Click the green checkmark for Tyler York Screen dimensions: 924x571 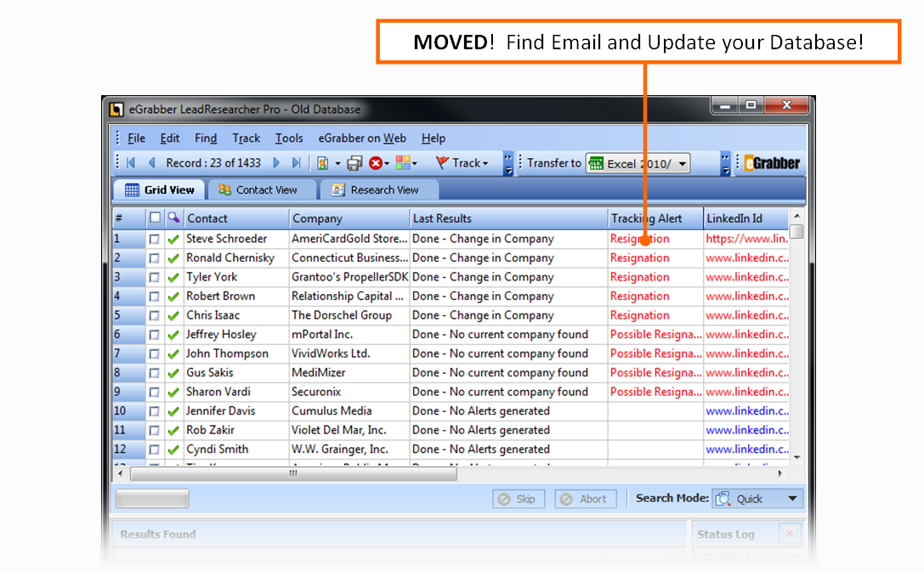(x=173, y=278)
